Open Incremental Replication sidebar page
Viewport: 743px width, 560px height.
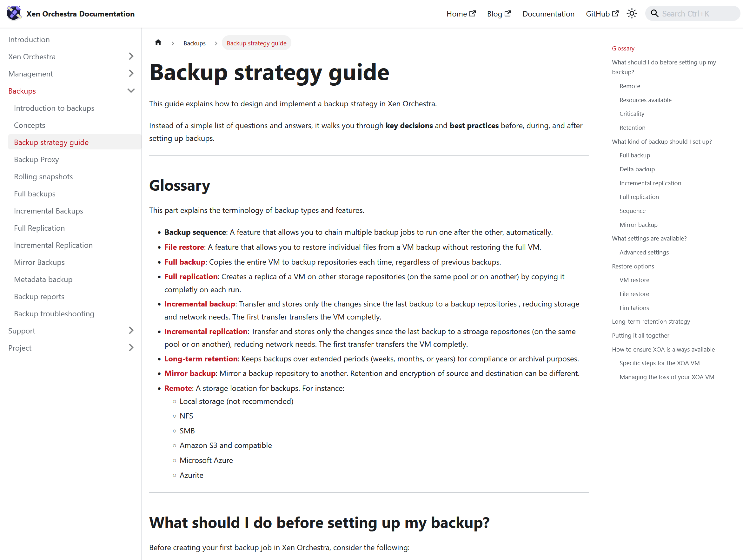(53, 245)
